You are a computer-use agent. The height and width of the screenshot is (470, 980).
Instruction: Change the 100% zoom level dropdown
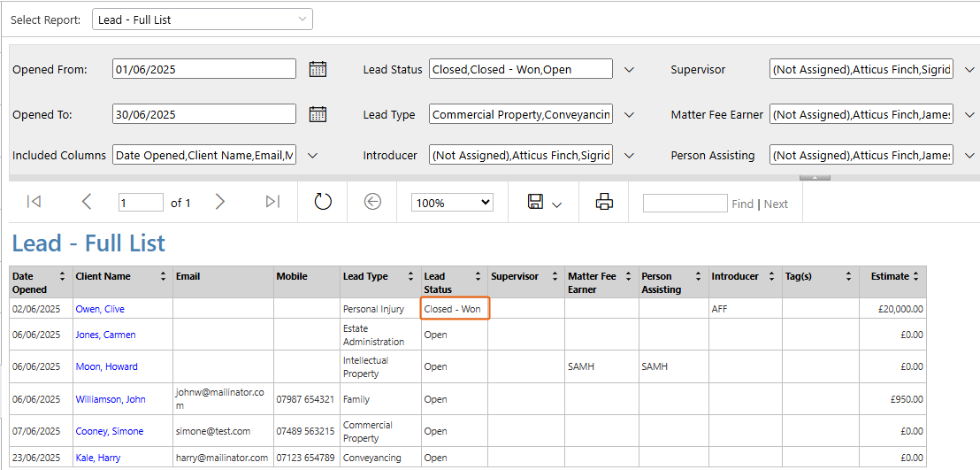tap(452, 203)
